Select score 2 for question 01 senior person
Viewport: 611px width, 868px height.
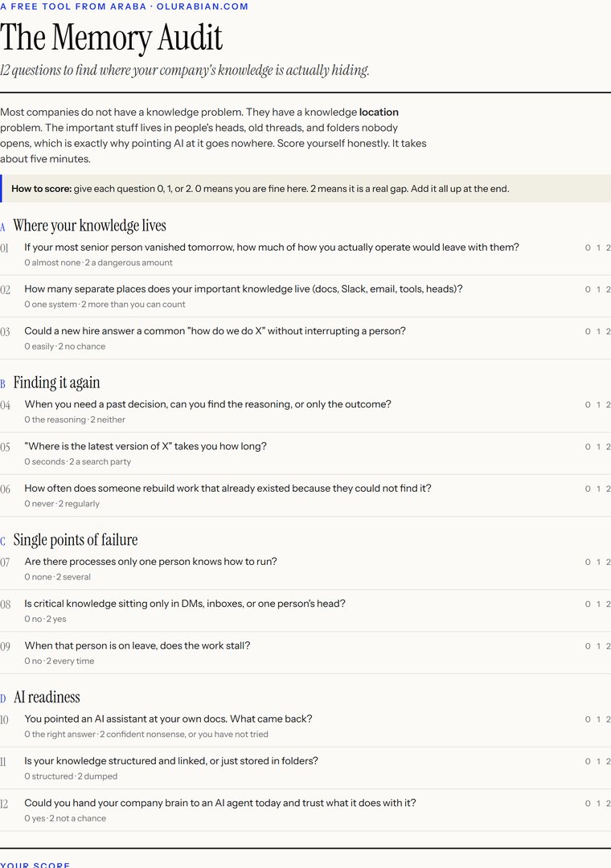[x=608, y=248]
